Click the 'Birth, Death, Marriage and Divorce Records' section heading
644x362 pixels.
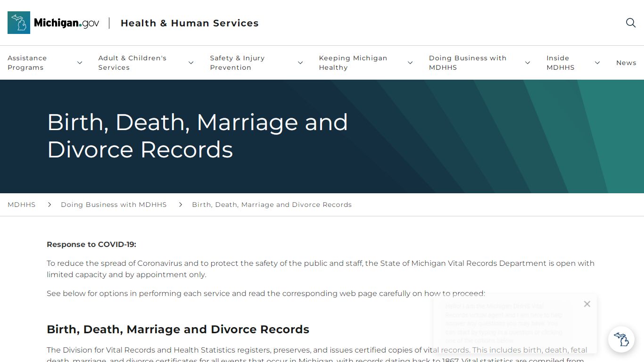click(178, 329)
